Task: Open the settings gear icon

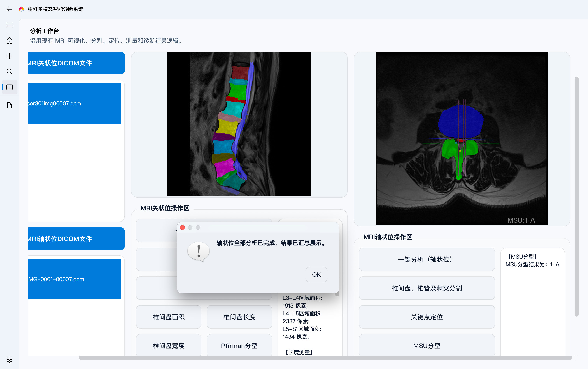Action: 9,359
